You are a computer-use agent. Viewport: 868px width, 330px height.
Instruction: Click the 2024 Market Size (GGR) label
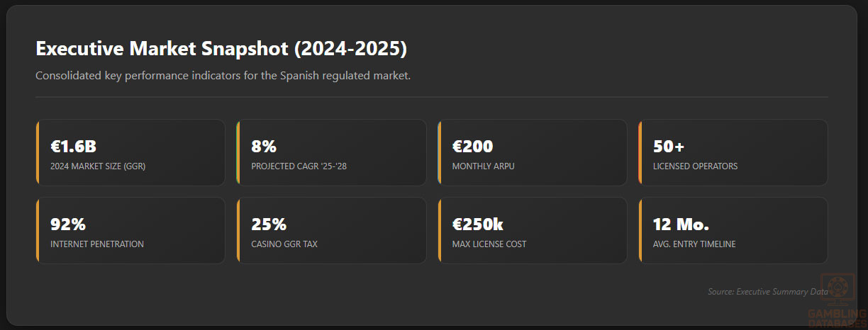[x=97, y=166]
